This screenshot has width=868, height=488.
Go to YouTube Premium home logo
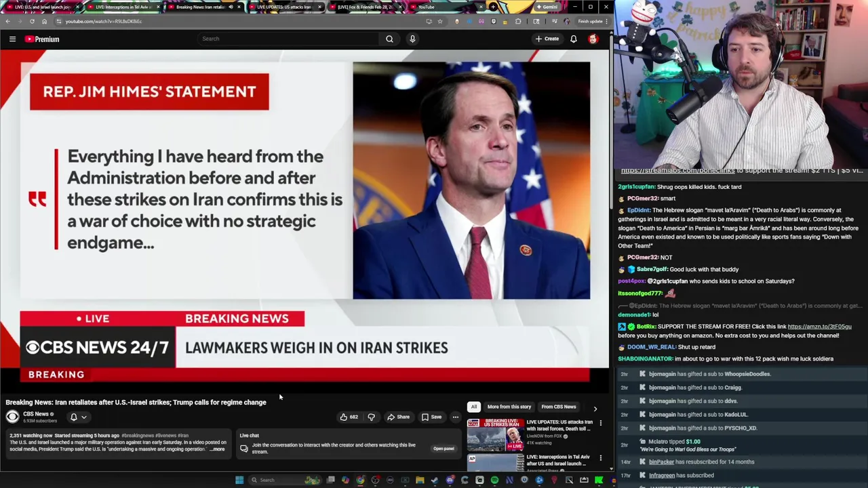pyautogui.click(x=42, y=39)
